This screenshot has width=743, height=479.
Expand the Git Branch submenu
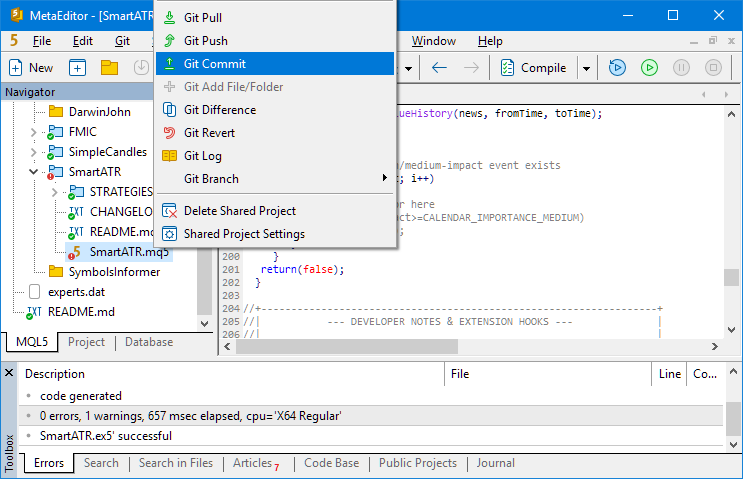click(x=275, y=179)
